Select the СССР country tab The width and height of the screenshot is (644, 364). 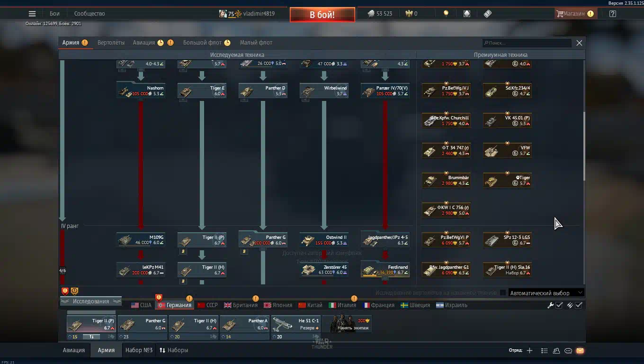click(x=207, y=305)
